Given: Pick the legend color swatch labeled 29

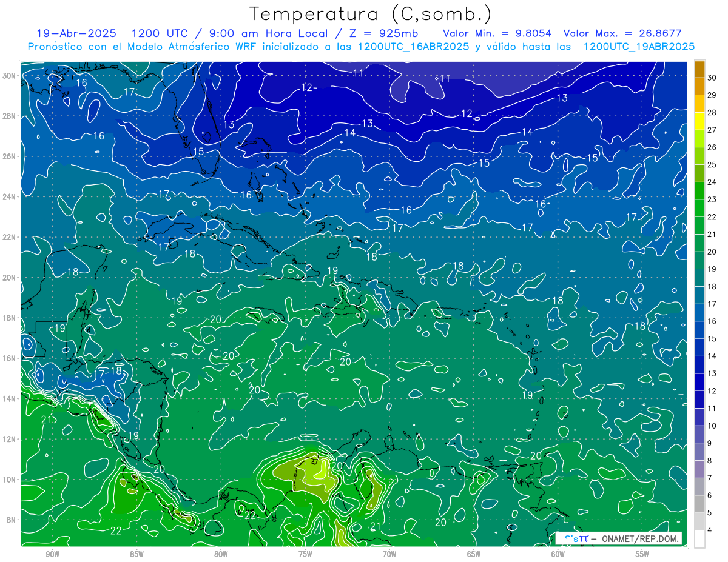Looking at the screenshot, I should coord(699,87).
